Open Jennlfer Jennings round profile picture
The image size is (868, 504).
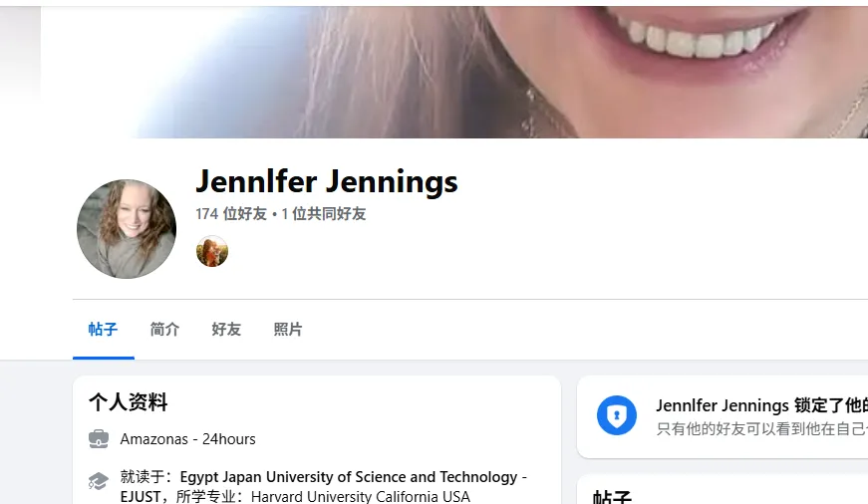[127, 229]
